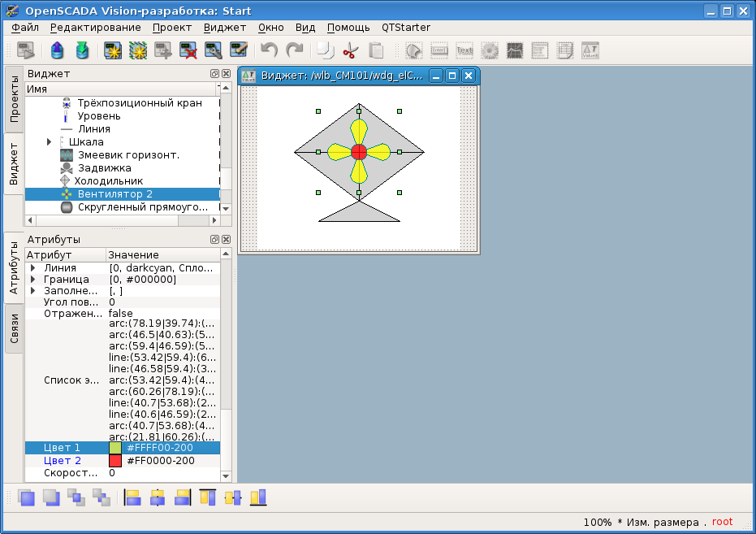
Task: Click delete visual item icon with red X
Action: point(189,51)
